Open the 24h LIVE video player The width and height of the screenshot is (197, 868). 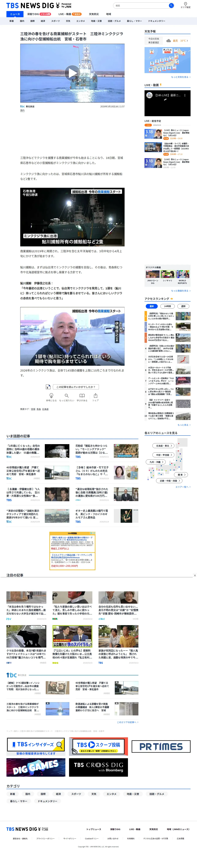tap(167, 103)
